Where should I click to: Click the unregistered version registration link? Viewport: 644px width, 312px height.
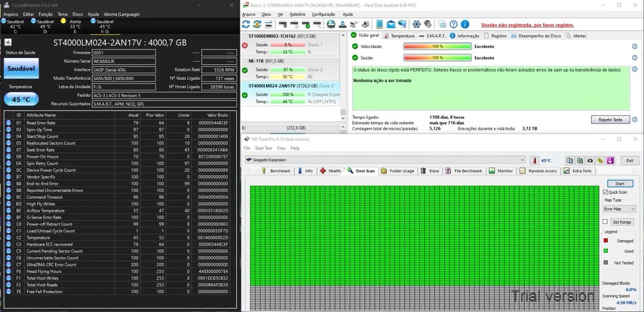point(527,25)
